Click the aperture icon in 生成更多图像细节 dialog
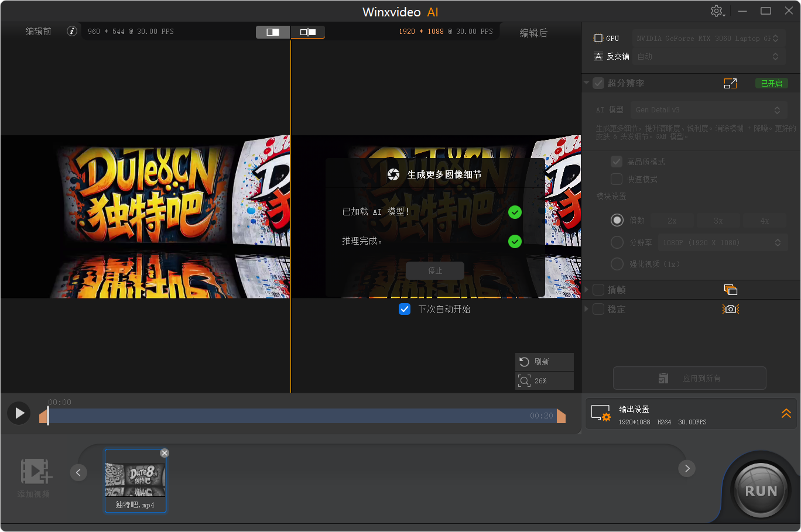The width and height of the screenshot is (801, 532). tap(393, 174)
